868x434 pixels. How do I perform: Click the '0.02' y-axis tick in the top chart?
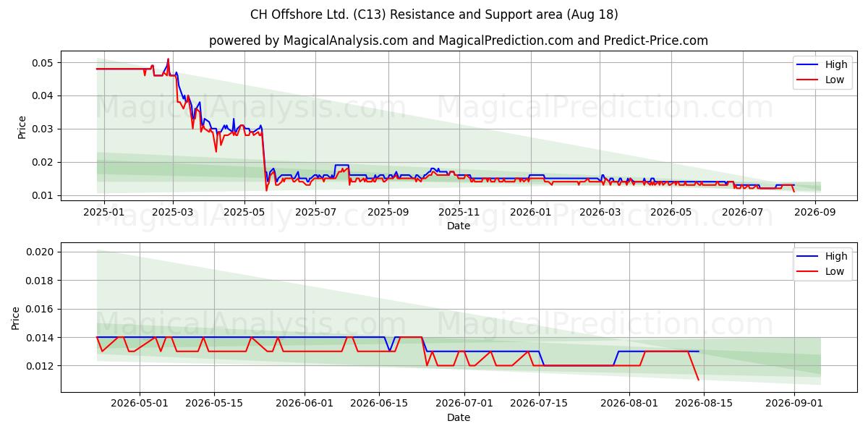coord(43,162)
